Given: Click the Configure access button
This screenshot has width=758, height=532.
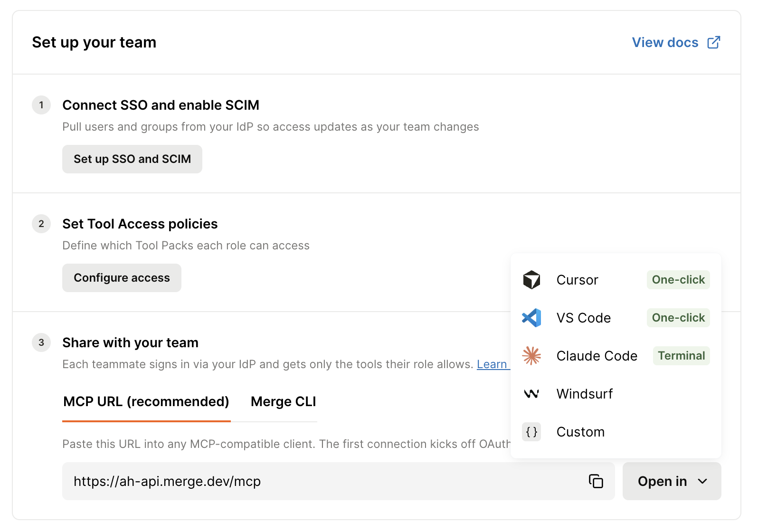Looking at the screenshot, I should tap(122, 278).
